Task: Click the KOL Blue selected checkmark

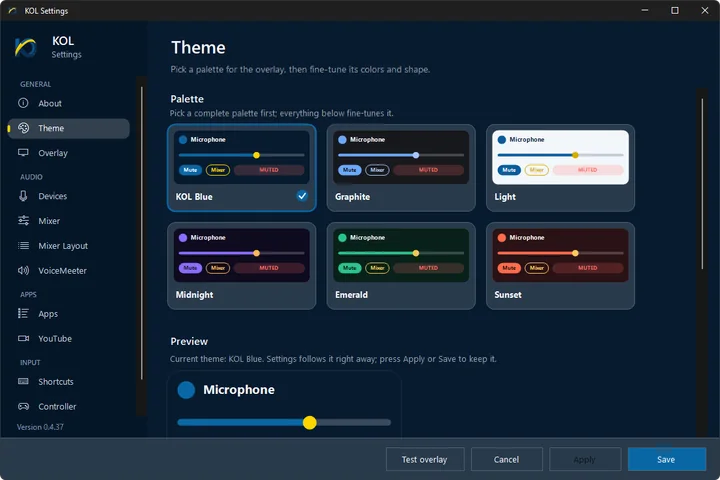Action: click(x=302, y=196)
